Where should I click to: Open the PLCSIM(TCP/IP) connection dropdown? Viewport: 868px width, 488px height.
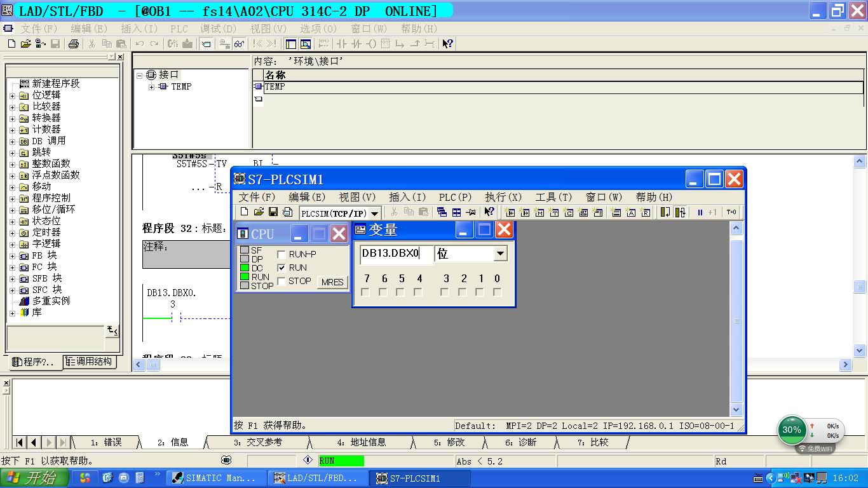tap(375, 213)
